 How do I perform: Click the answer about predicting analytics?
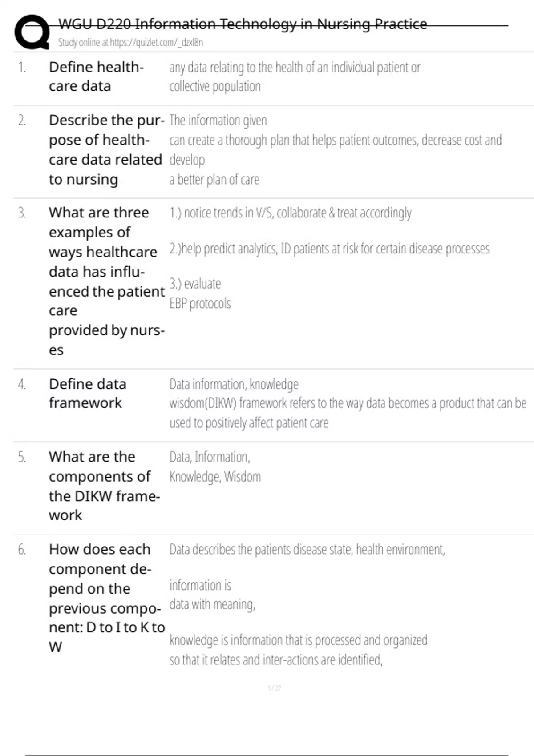(x=329, y=249)
